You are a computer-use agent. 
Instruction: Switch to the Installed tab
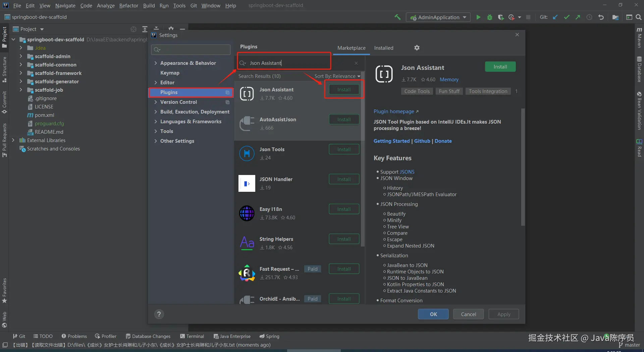click(x=384, y=48)
